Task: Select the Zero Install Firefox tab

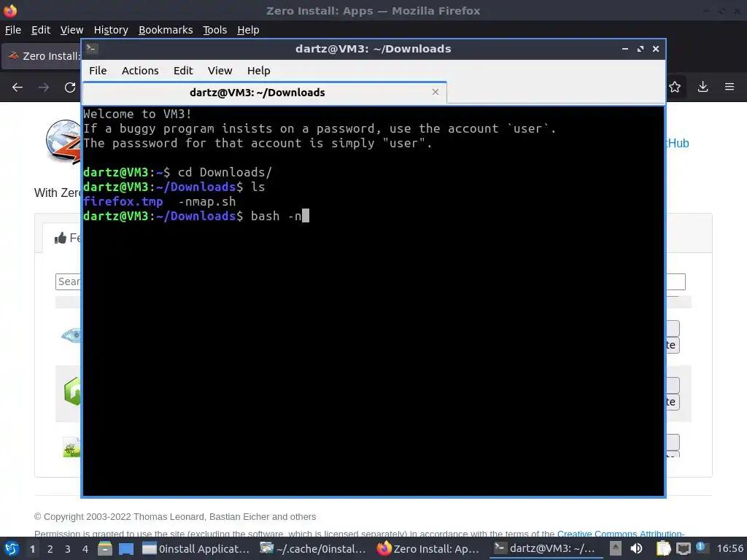Action: 42,56
